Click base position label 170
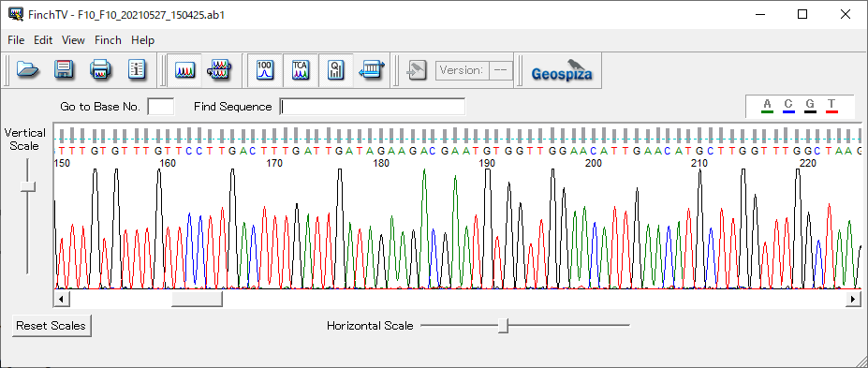Screen dimensions: 868x368 pos(274,163)
